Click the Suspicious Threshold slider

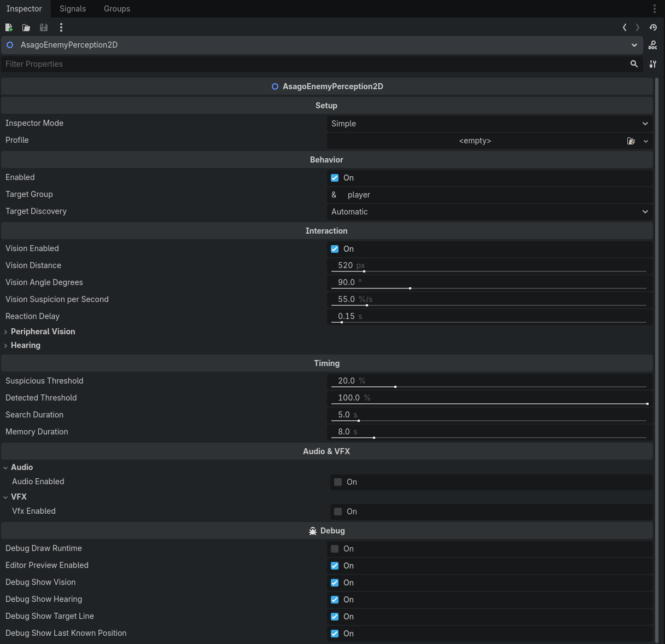(x=489, y=386)
